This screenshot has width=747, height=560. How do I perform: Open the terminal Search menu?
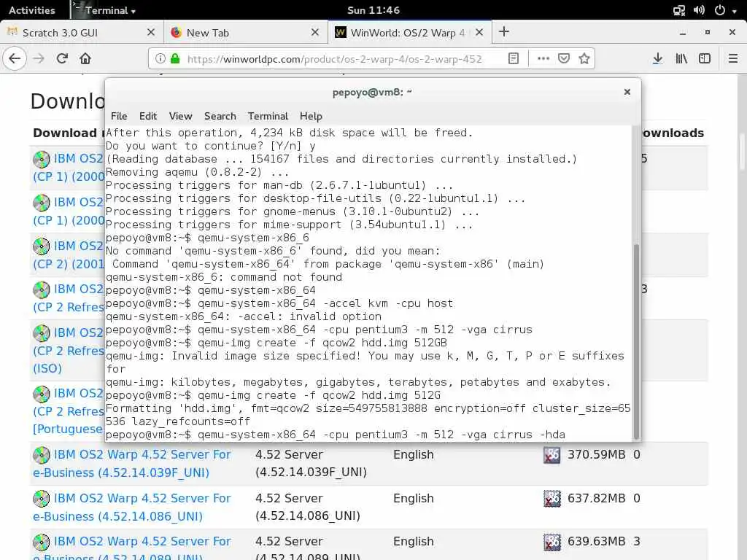tap(220, 116)
